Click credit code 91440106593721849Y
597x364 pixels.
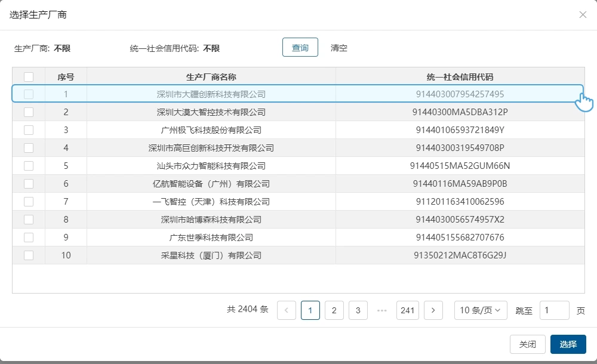pyautogui.click(x=460, y=130)
